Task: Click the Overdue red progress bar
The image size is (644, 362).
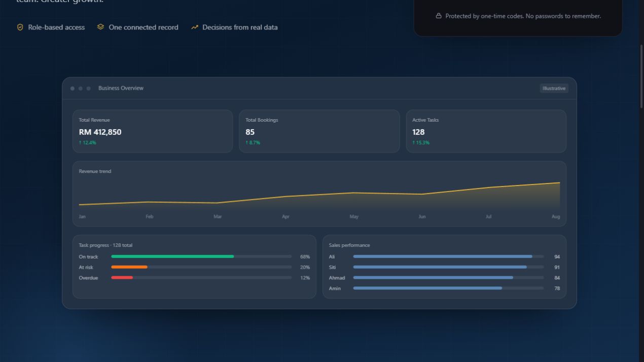Action: [x=122, y=278]
